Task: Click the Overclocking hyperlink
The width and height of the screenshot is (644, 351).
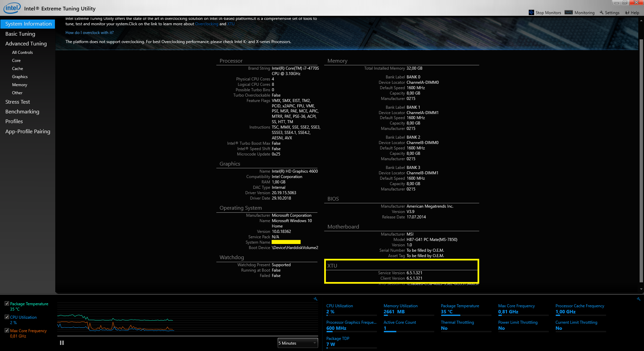Action: [x=207, y=24]
